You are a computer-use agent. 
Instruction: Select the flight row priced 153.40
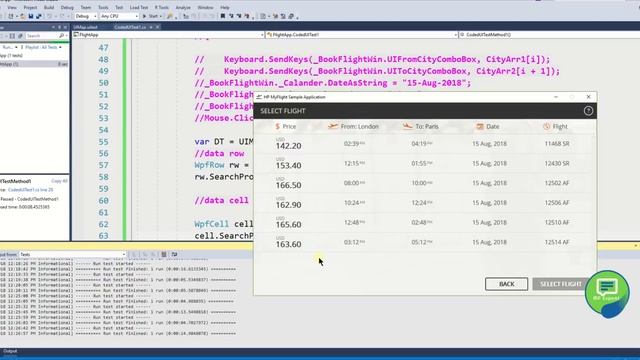pos(424,164)
